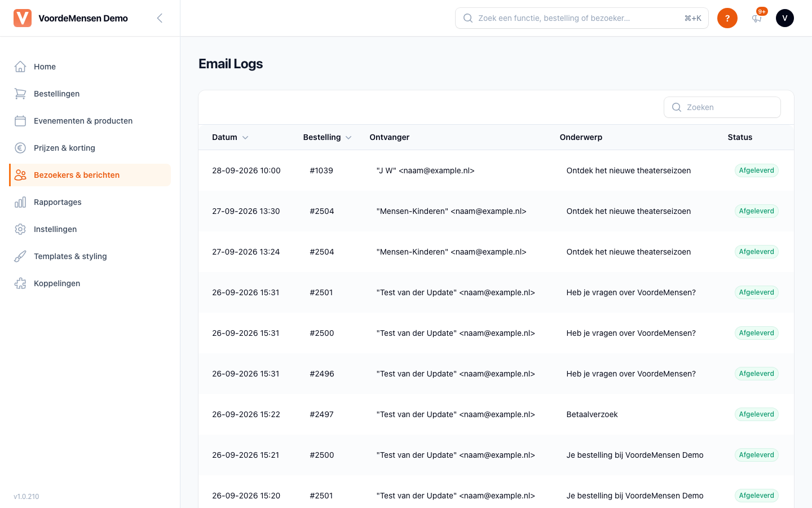The width and height of the screenshot is (812, 508).
Task: Click the shopping cart icon for Bestellingen
Action: coord(20,94)
